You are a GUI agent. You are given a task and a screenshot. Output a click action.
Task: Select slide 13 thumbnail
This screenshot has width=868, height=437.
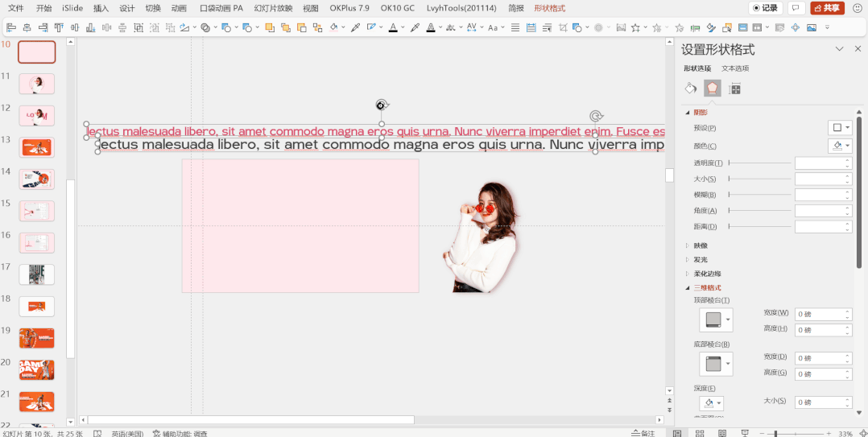point(36,147)
